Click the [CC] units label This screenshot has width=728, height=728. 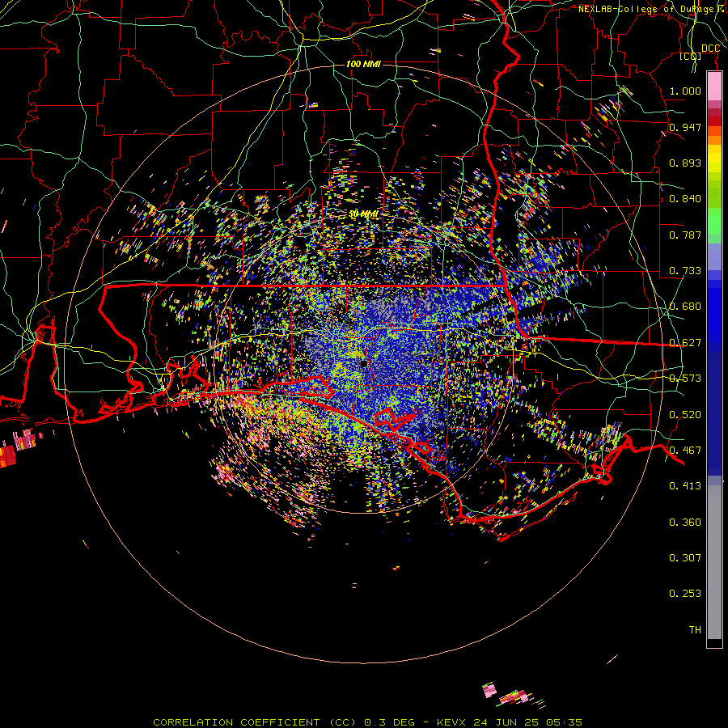click(x=691, y=56)
